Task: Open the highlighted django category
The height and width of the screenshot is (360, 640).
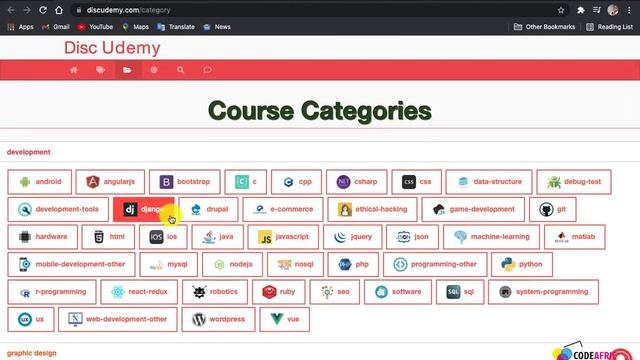Action: 144,209
